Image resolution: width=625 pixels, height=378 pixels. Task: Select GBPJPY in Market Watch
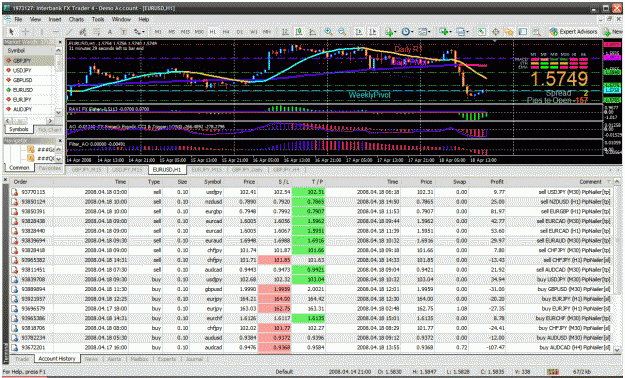(x=29, y=61)
